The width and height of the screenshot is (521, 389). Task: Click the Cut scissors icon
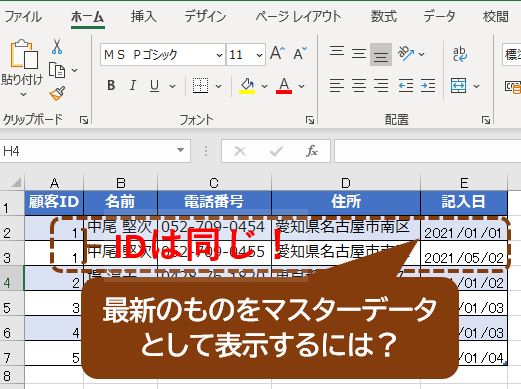(x=57, y=47)
